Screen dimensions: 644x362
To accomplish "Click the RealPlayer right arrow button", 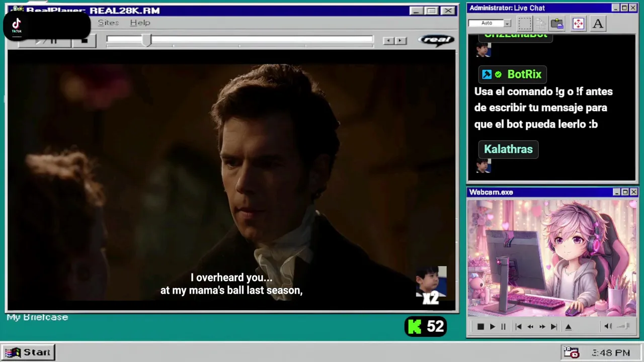I will coord(400,41).
